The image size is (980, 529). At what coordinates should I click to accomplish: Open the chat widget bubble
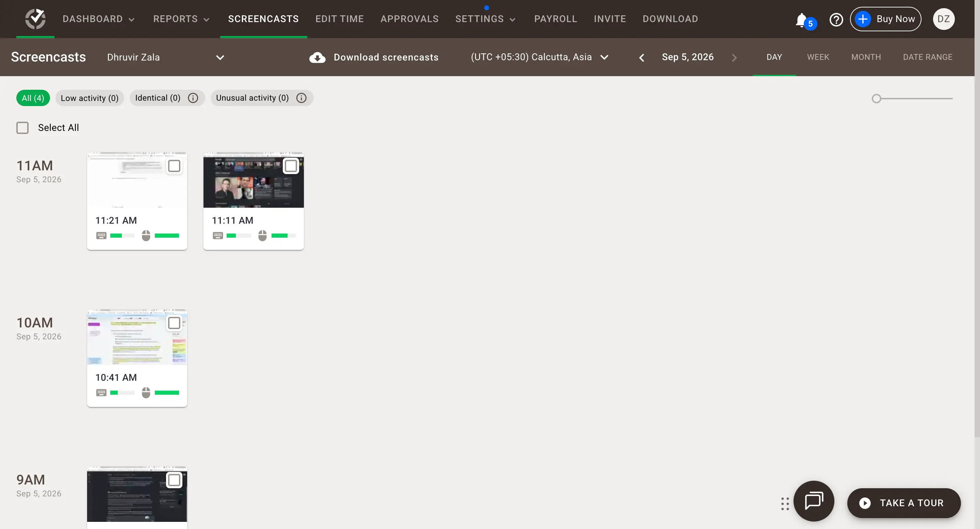coord(814,501)
